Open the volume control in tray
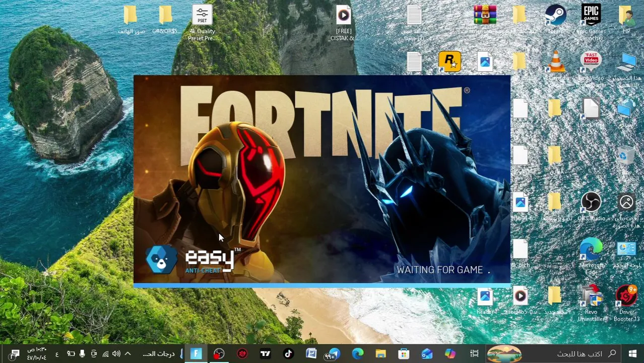This screenshot has height=363, width=644. tap(116, 354)
